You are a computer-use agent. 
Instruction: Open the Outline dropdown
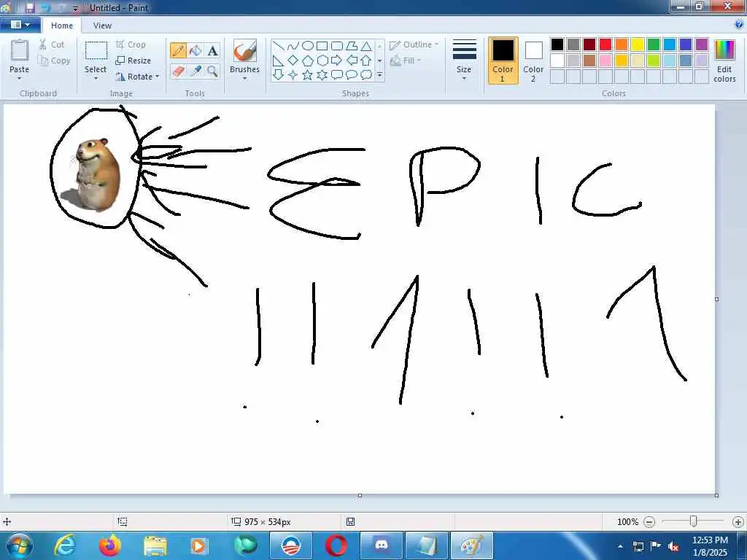[414, 44]
